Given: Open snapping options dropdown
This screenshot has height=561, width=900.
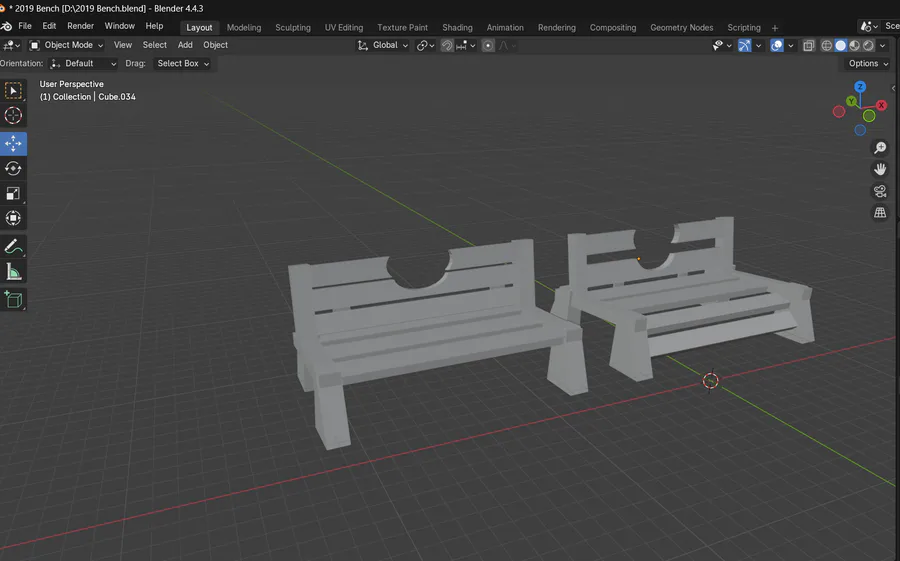Looking at the screenshot, I should click(x=465, y=45).
